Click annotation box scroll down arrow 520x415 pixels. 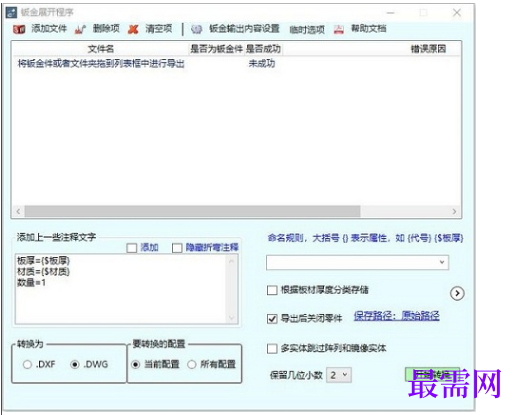(232, 318)
